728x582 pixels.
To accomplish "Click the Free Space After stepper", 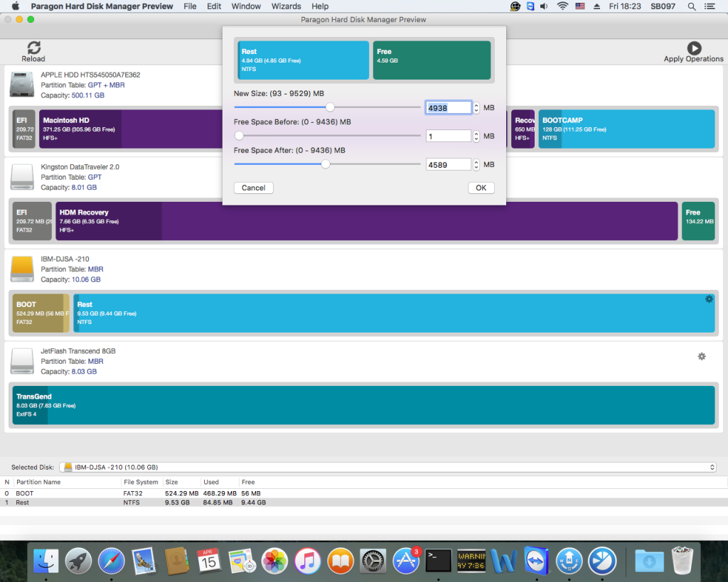I will coord(476,165).
